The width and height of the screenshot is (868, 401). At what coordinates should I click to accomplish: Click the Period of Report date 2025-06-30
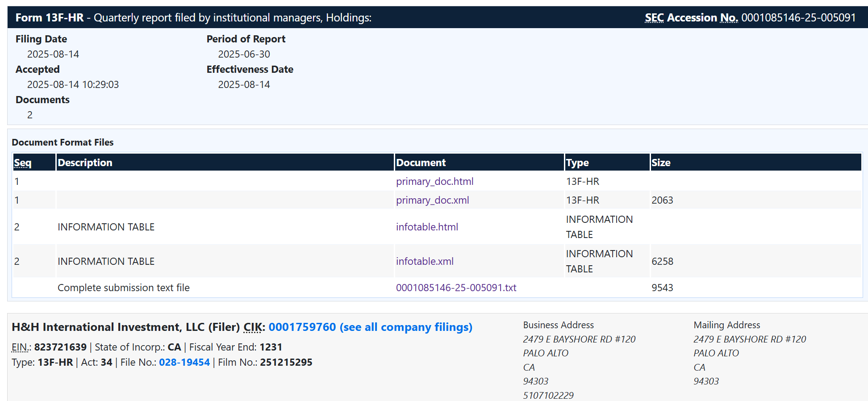click(244, 54)
